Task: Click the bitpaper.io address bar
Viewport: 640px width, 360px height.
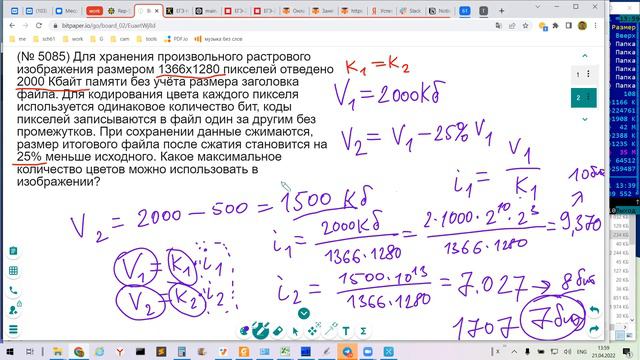Action: click(x=269, y=25)
